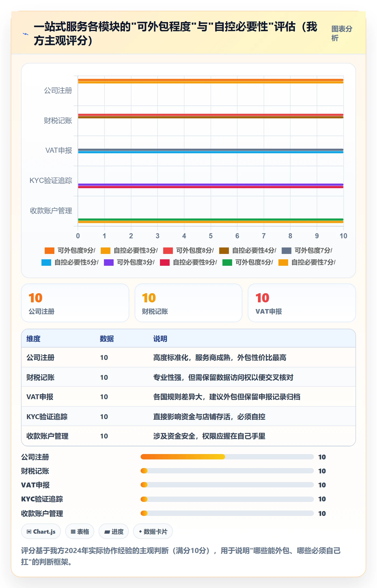Screen dimensions: 377x588
Task: Toggle blue legend item 自控必要性5分
Action: coord(70,263)
